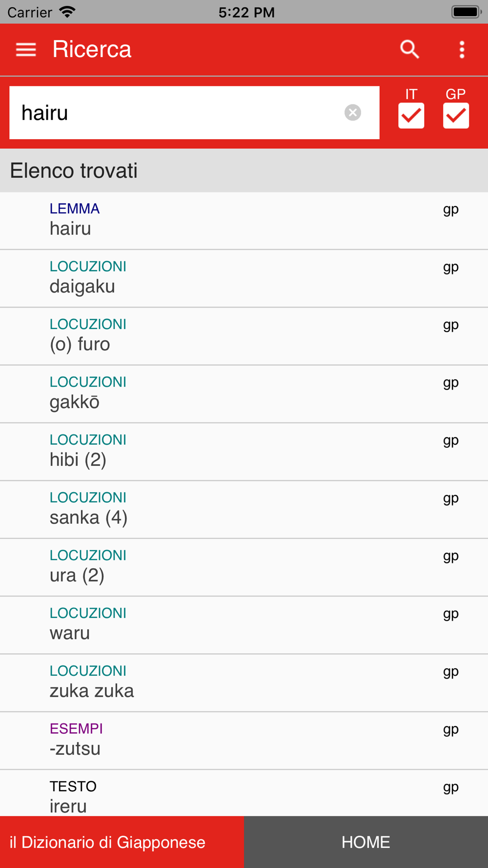Screen dimensions: 488x868
Task: Tap the il Dizionario di Giapponese tab
Action: pyautogui.click(x=122, y=842)
